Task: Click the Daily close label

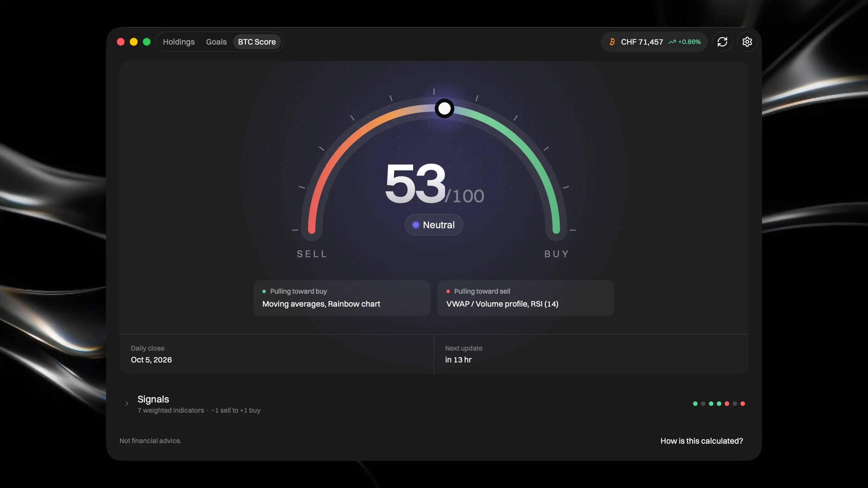Action: 148,348
